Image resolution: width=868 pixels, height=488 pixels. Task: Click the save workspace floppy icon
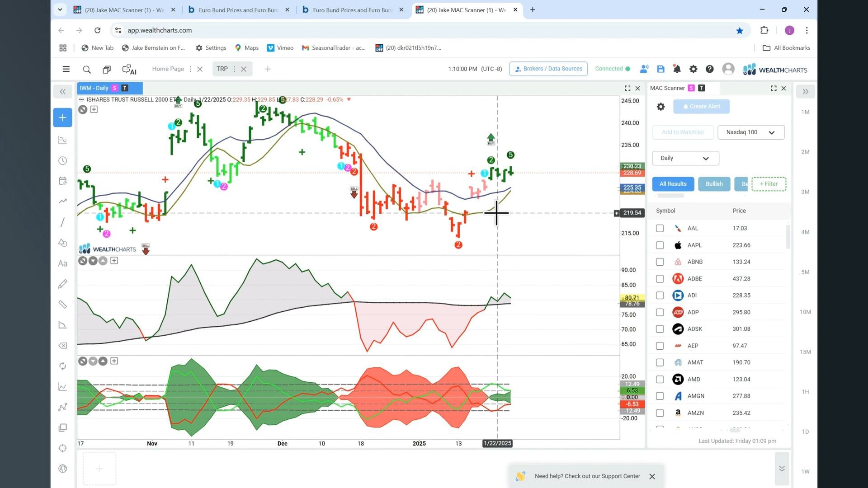[x=660, y=69]
